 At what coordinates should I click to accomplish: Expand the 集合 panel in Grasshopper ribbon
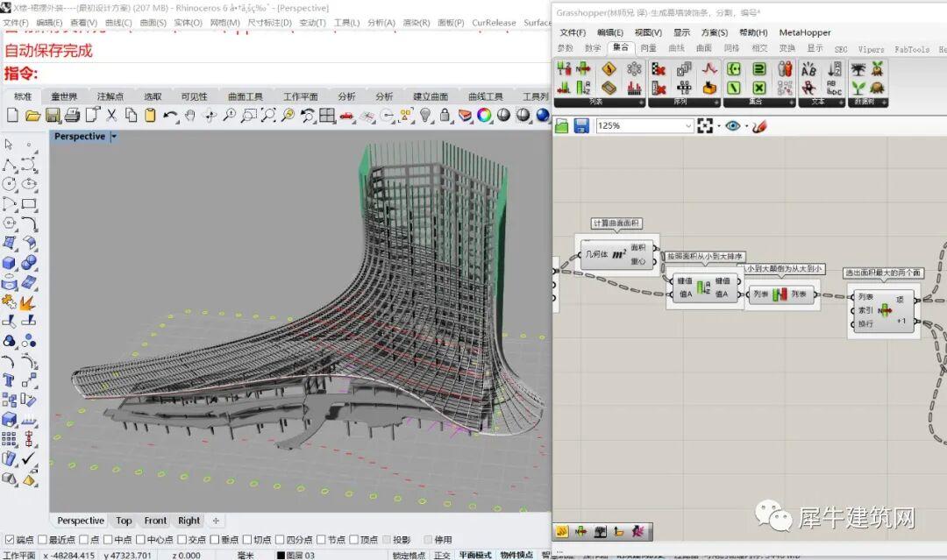[791, 103]
